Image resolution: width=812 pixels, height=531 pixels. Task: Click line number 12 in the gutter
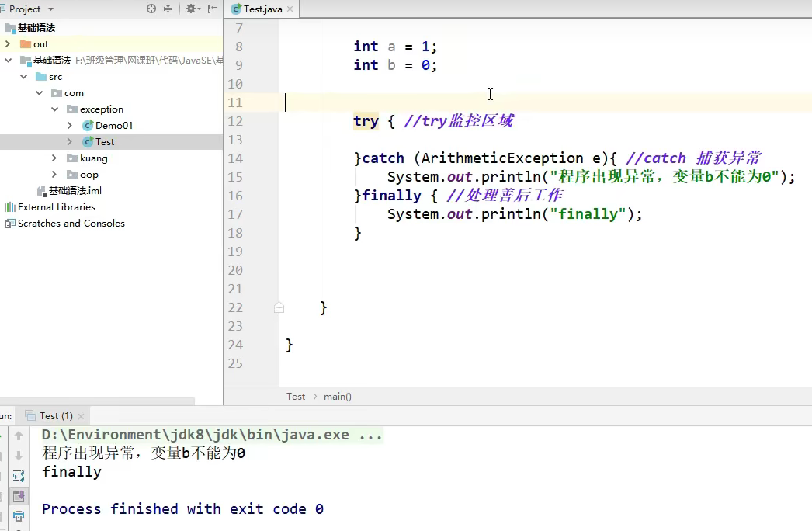point(235,121)
